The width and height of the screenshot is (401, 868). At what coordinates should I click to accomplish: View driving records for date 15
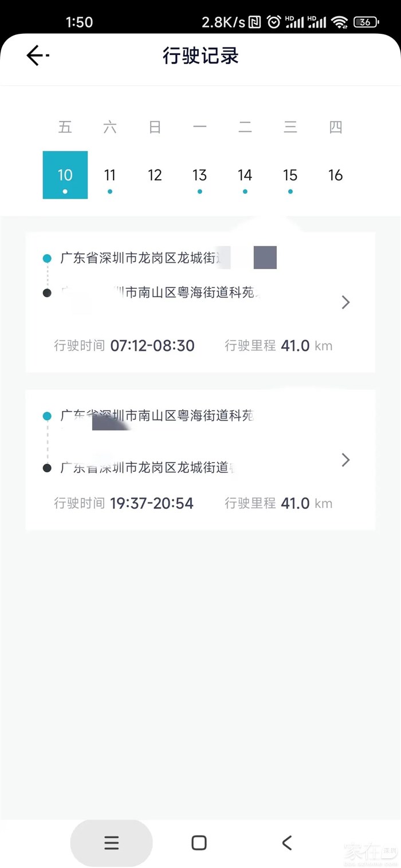(290, 175)
